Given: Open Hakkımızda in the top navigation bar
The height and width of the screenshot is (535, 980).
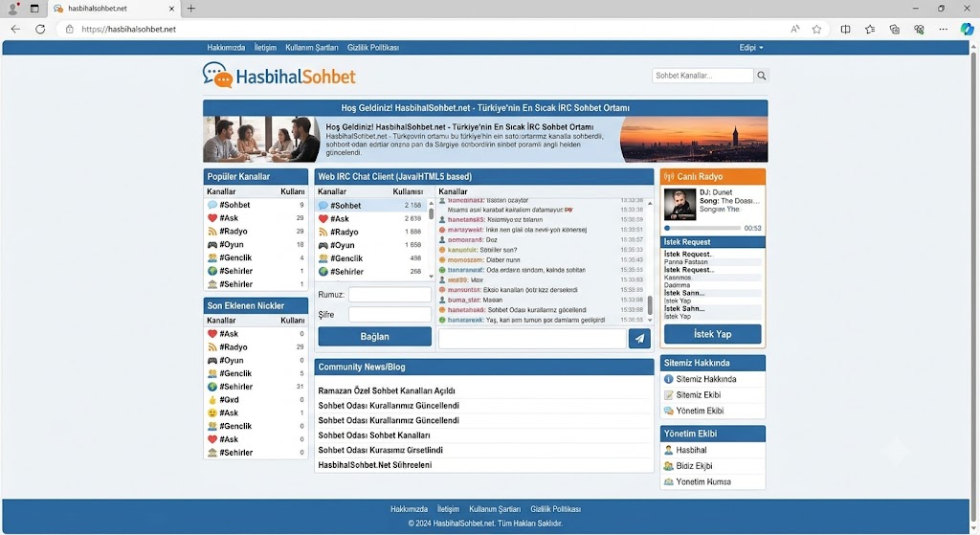Looking at the screenshot, I should pyautogui.click(x=226, y=48).
